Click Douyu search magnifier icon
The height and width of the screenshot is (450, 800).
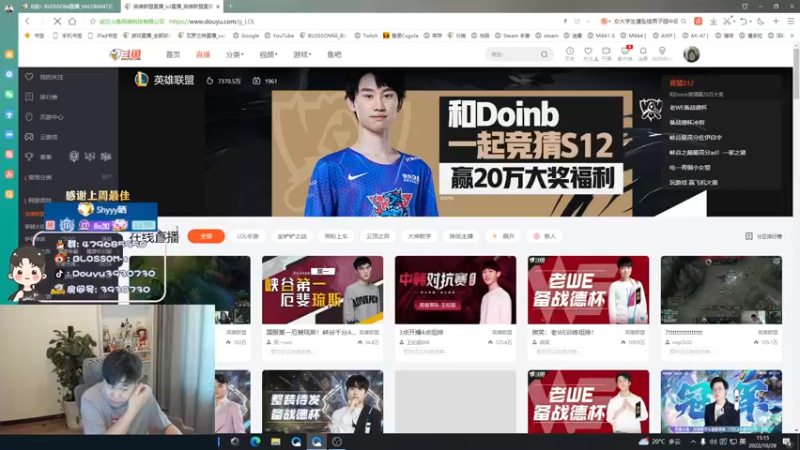pyautogui.click(x=544, y=54)
